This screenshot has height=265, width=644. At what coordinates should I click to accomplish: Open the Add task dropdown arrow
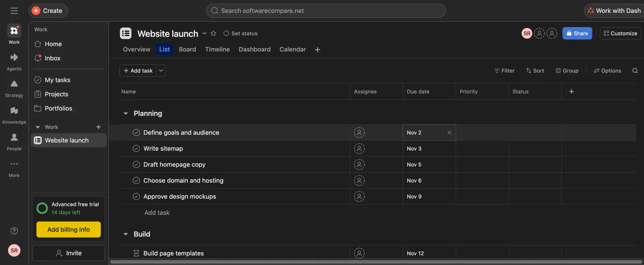161,71
